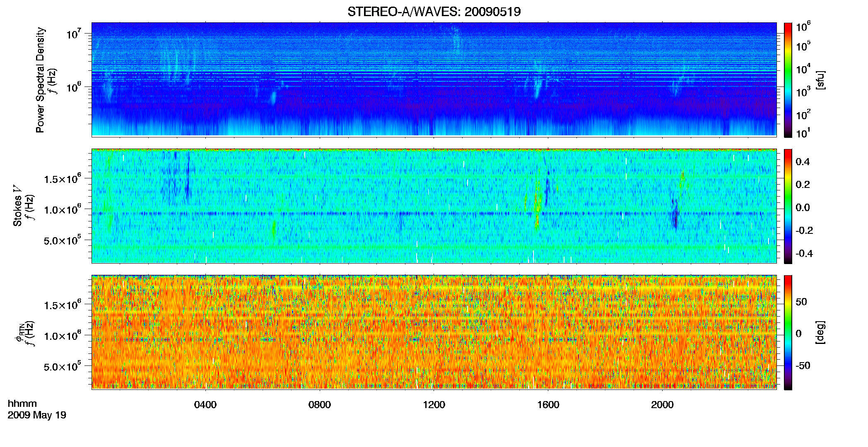
Task: Click the 10^1 label on sfu color bar
Action: tap(803, 133)
